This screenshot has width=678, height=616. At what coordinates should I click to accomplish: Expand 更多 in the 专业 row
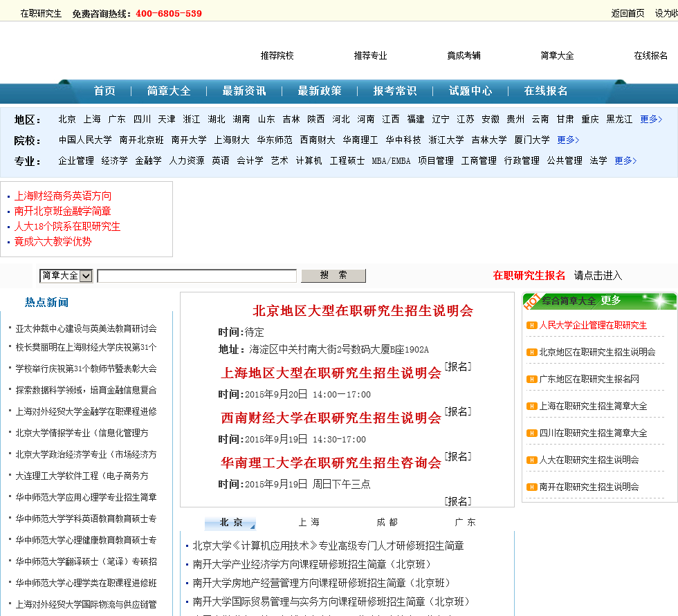(625, 160)
